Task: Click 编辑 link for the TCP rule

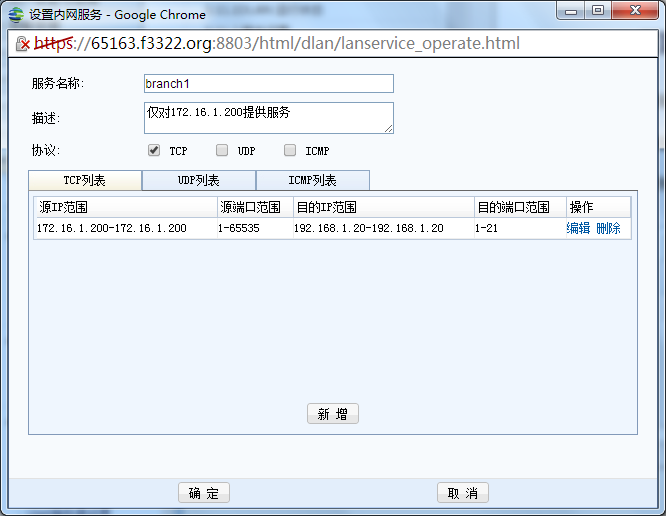Action: point(578,228)
